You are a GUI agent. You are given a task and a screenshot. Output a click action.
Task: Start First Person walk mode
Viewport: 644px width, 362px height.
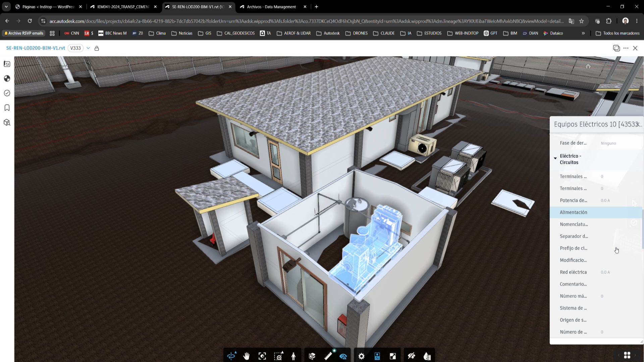point(293,356)
